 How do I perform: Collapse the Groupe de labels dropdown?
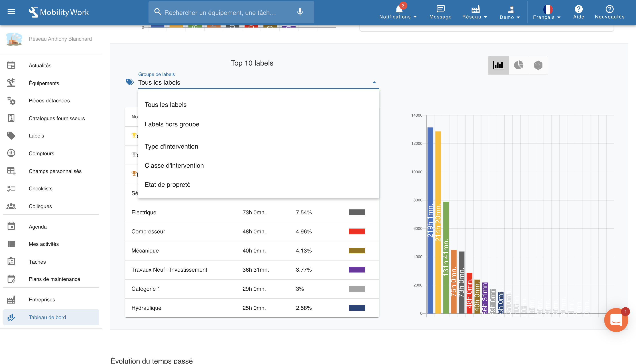pos(374,82)
